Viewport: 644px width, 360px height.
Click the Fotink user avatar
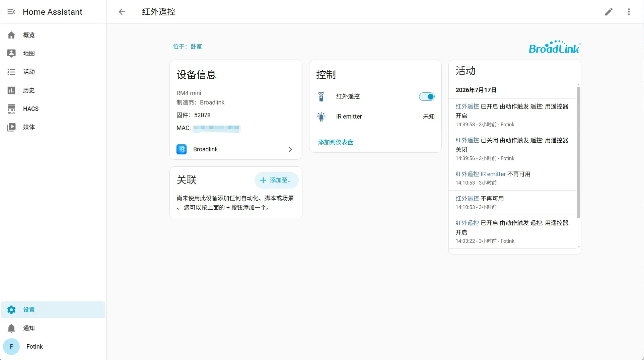(11, 347)
